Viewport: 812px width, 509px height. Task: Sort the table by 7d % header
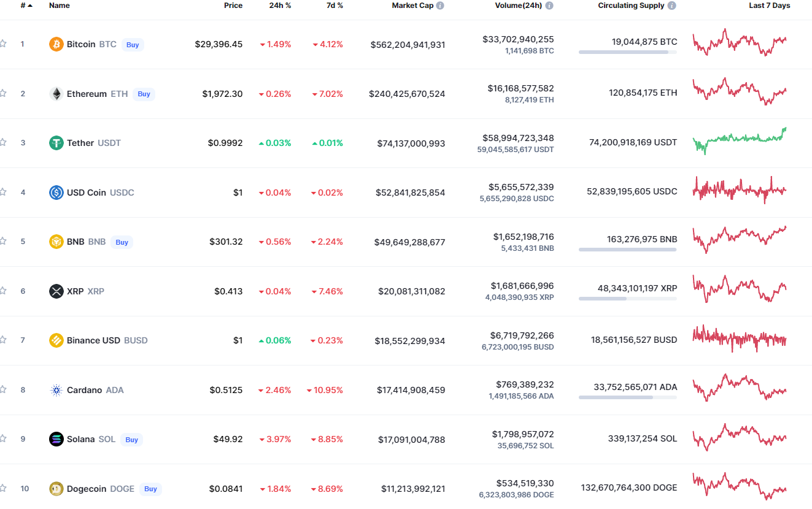(x=334, y=6)
